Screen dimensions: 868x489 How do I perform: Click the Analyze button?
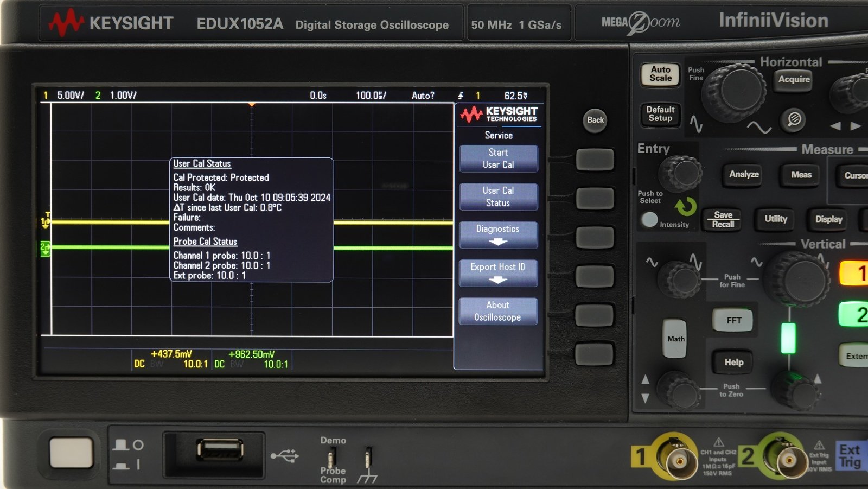(744, 174)
